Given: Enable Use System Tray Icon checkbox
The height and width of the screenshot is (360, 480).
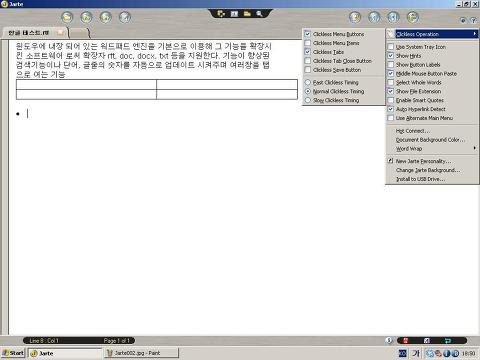Looking at the screenshot, I should (x=391, y=47).
